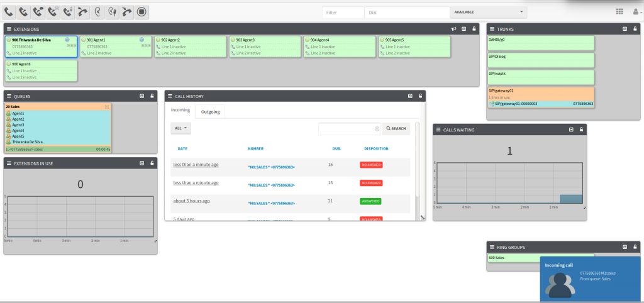Viewport: 644px width, 303px height.
Task: Toggle the lock on the Extensions panel
Action: [474, 29]
